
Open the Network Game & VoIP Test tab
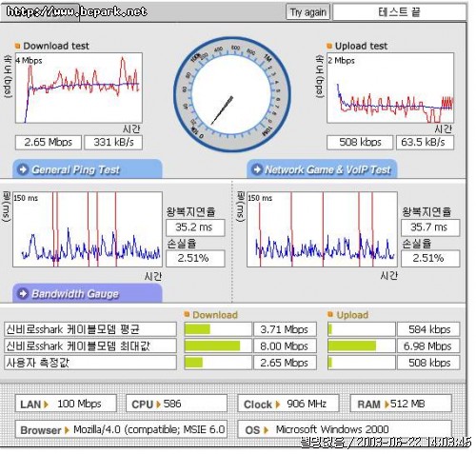pyautogui.click(x=322, y=169)
